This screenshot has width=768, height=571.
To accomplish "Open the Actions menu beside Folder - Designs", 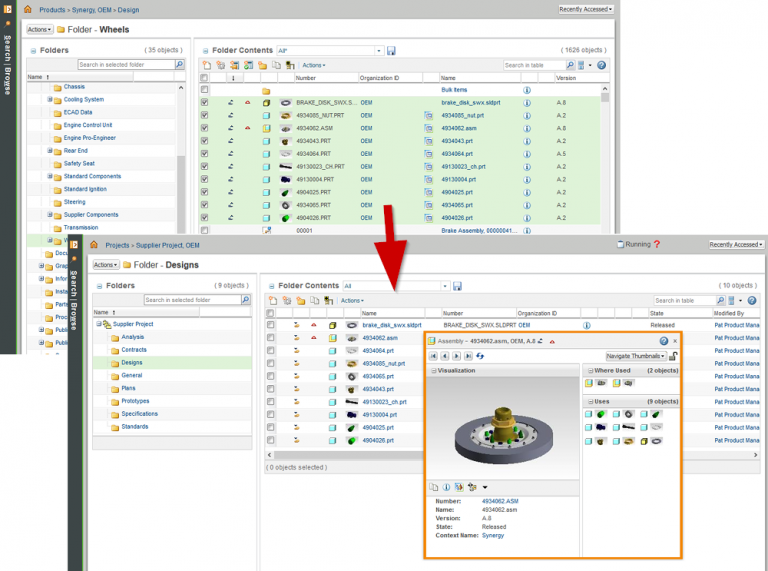I will pos(105,265).
